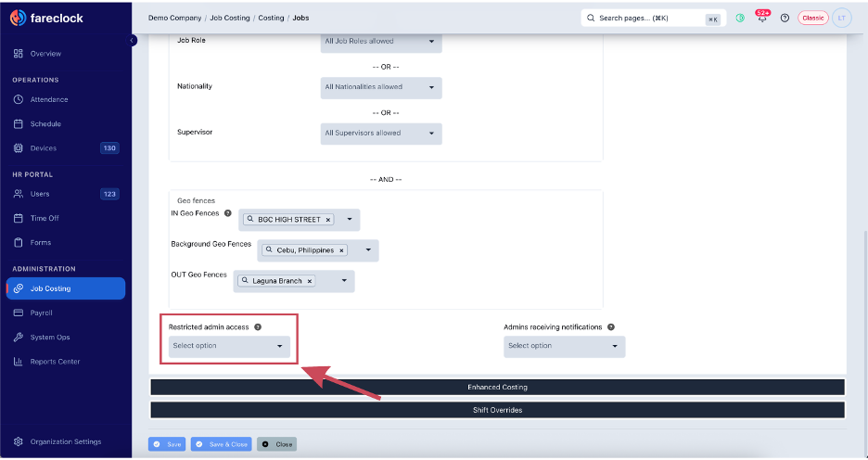Expand the Shift Overrides section
Viewport: 868px width, 460px height.
point(497,410)
